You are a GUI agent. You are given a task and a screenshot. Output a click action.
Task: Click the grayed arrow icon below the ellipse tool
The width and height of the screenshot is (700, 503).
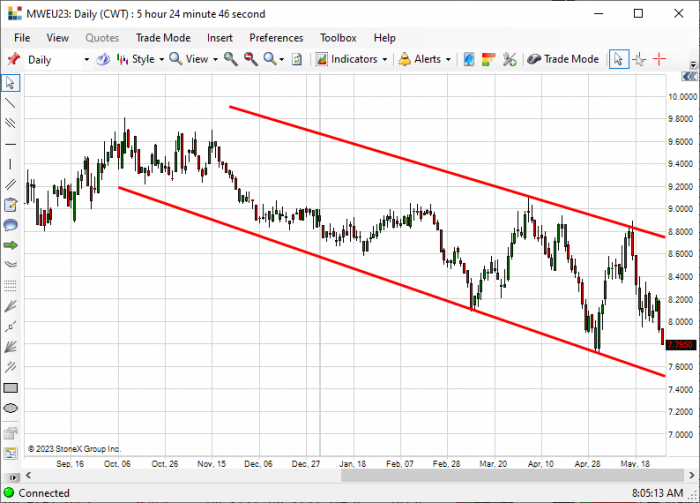coord(10,432)
